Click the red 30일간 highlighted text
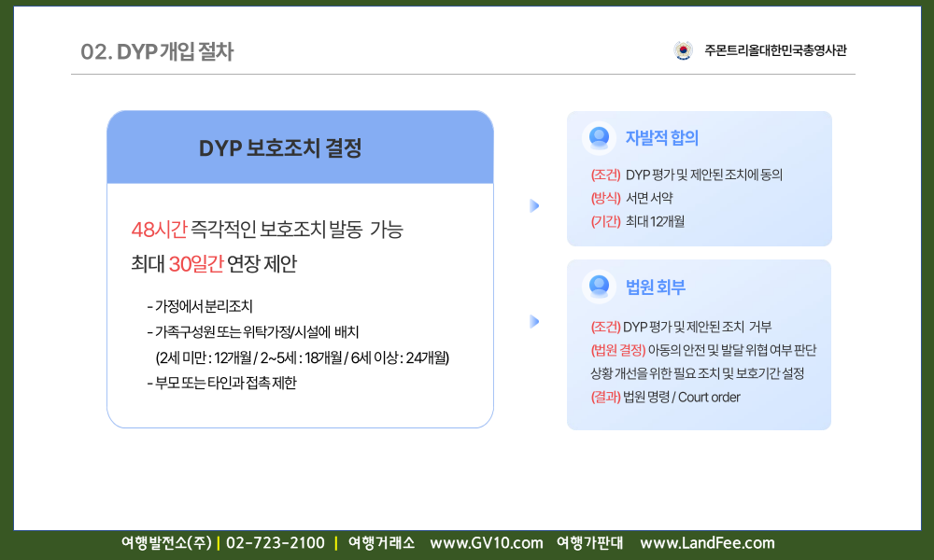 coord(195,264)
